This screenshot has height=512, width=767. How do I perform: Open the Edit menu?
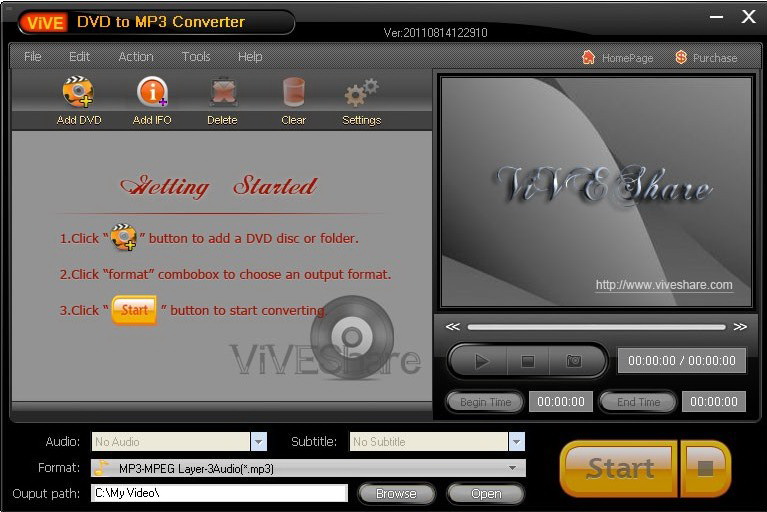point(79,57)
